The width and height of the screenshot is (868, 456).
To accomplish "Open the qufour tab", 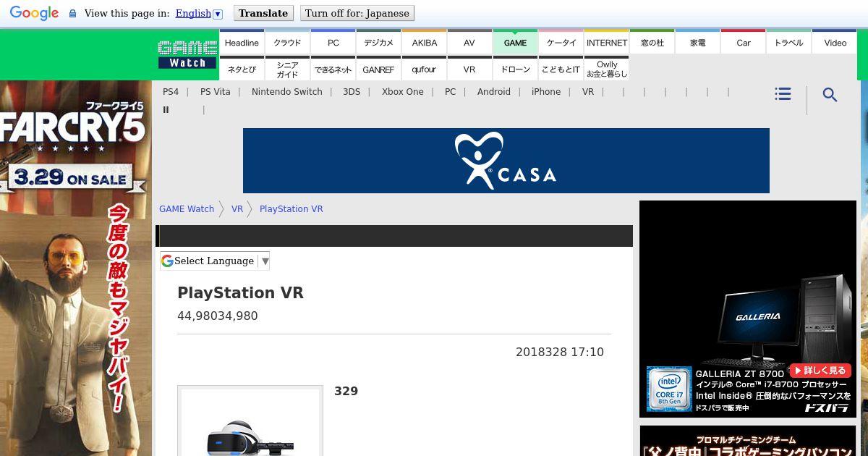I will (424, 69).
